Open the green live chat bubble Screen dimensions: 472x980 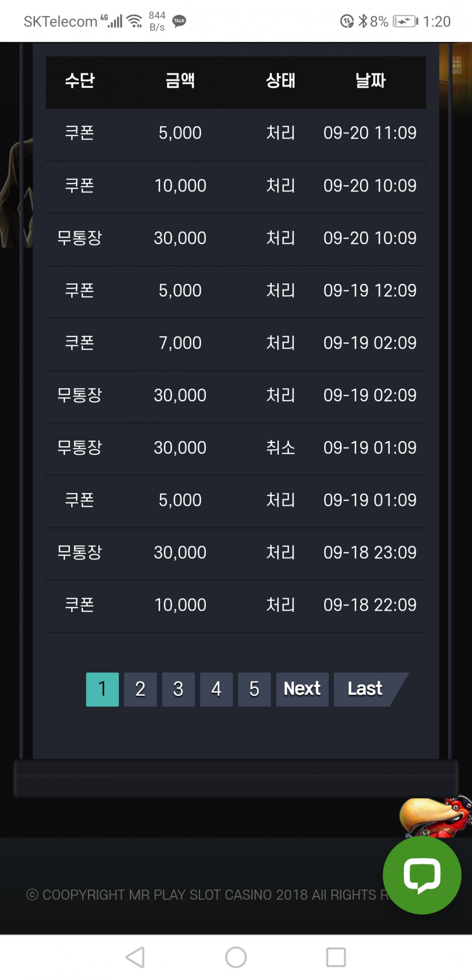(x=421, y=875)
